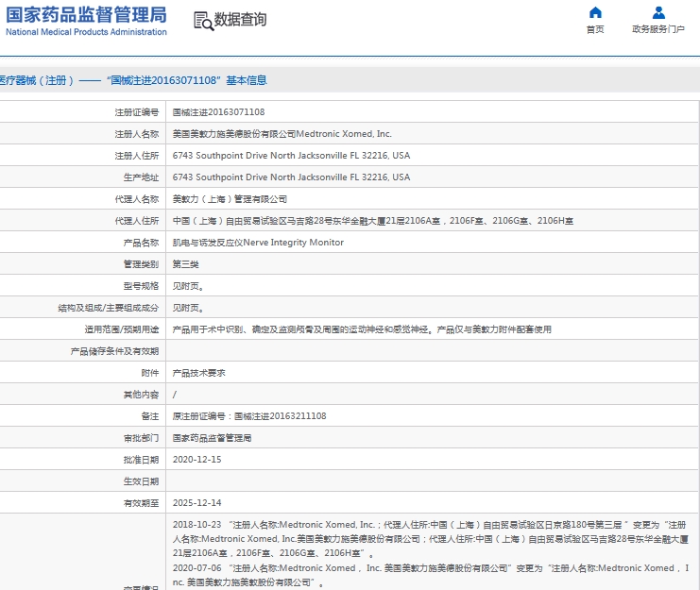Viewport: 700px width, 590px height.
Task: Click 见附页 in the 型号规格 row
Action: [188, 286]
